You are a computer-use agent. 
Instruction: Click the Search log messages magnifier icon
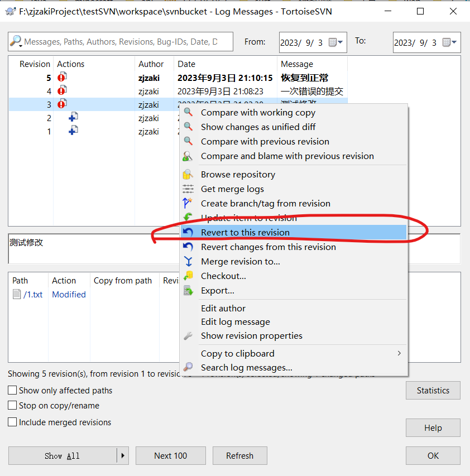tap(188, 367)
